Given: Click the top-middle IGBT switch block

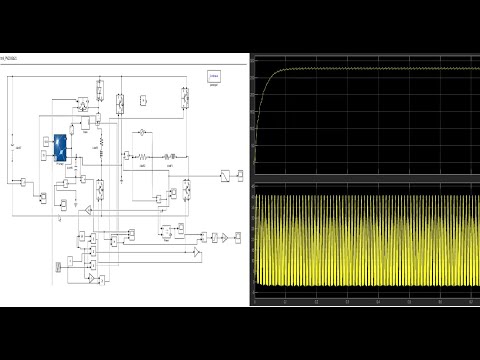Looking at the screenshot, I should pyautogui.click(x=120, y=104).
